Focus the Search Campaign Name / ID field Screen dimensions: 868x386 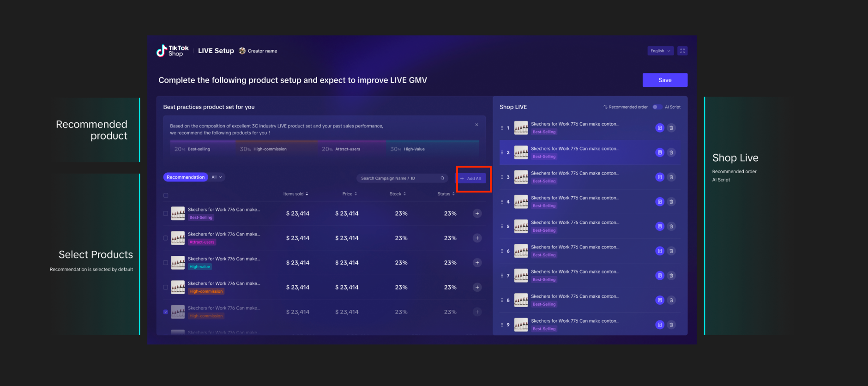402,178
